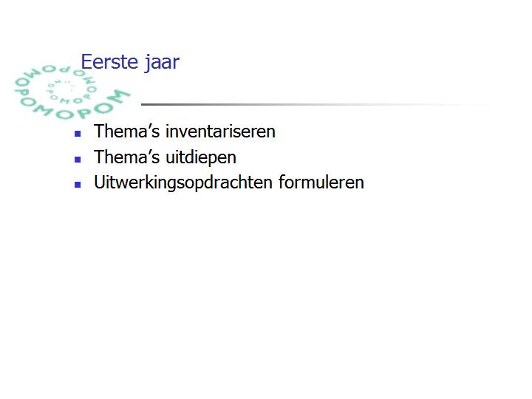Click the blue bullet marker before Uitwerkingsopdrachten formuleren
Viewport: 532px width, 399px height.
pos(78,185)
